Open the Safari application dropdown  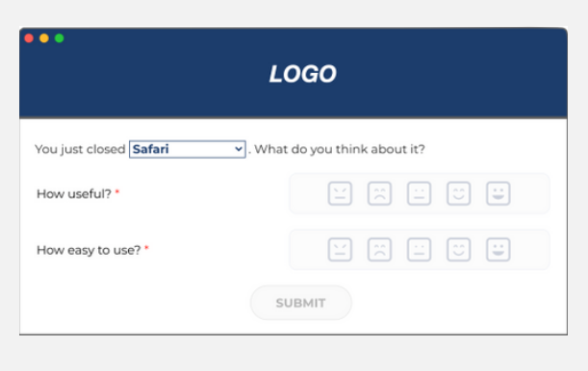[188, 149]
